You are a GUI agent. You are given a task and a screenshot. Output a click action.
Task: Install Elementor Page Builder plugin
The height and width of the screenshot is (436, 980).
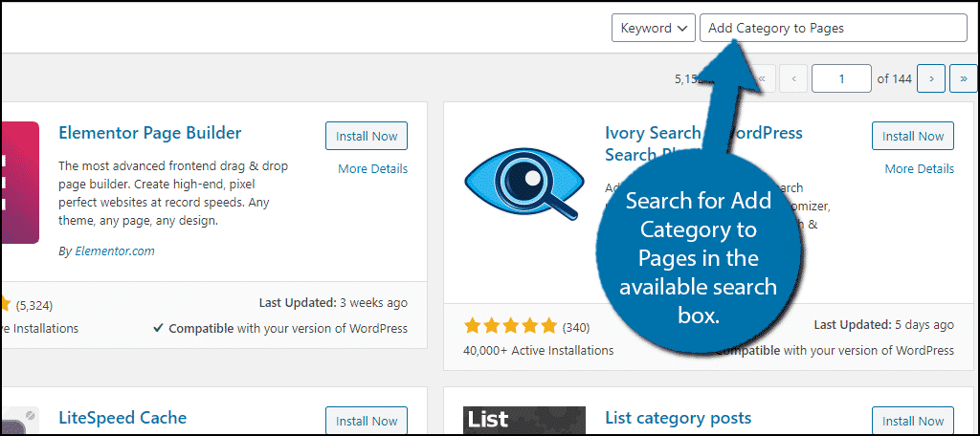(x=367, y=136)
